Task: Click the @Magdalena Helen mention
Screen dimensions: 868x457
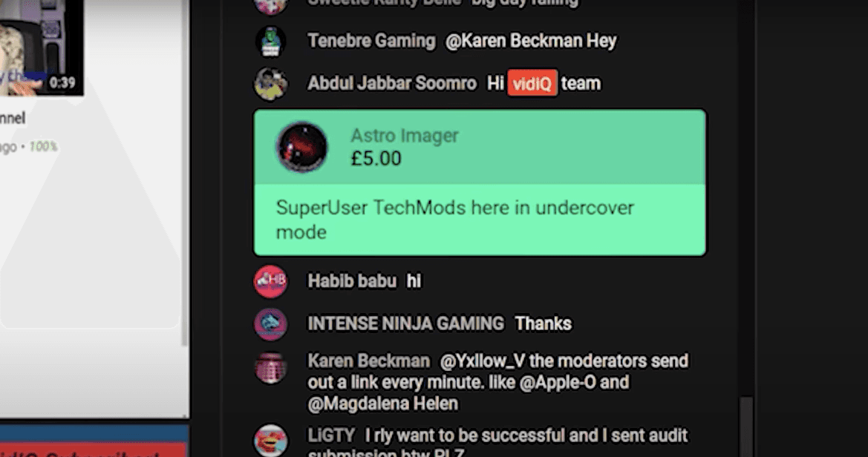Action: 383,404
